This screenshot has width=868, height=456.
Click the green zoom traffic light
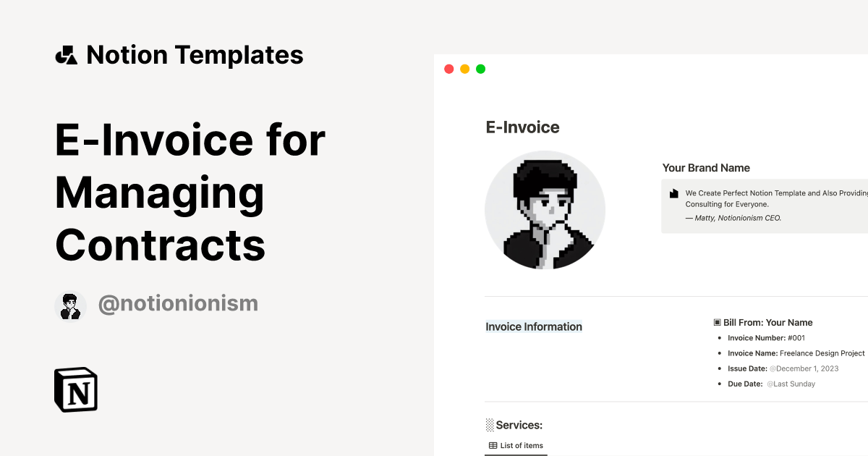click(480, 68)
